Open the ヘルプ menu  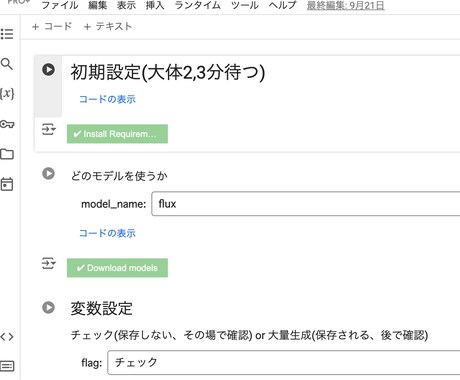point(282,5)
